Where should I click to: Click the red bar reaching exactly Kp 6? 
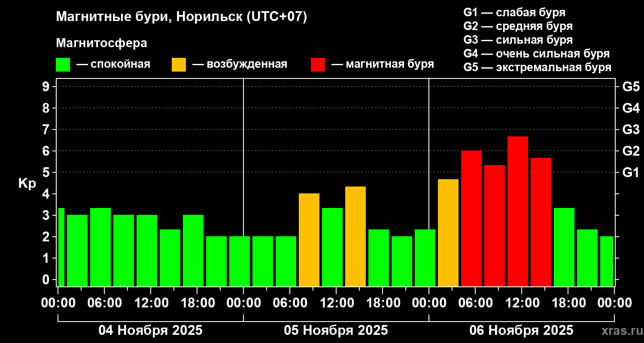coord(471,219)
